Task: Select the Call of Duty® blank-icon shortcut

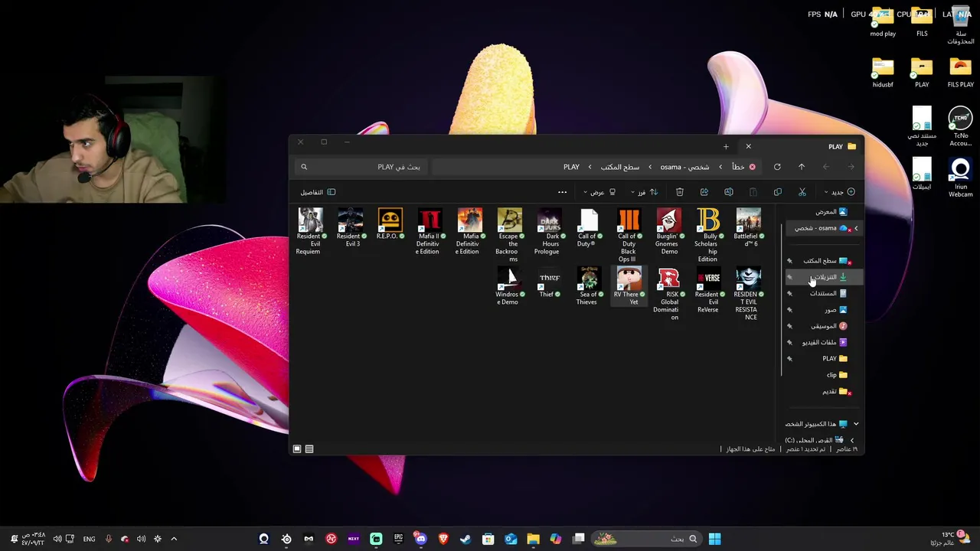Action: click(589, 227)
